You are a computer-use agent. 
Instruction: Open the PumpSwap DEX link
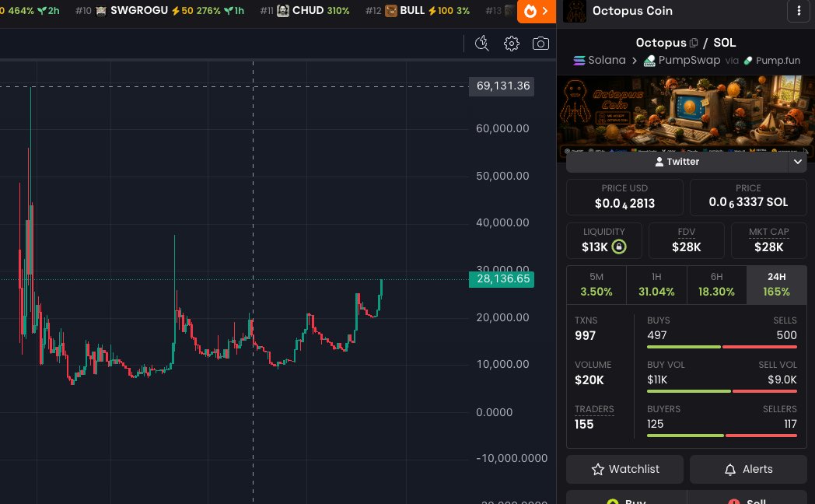point(682,60)
